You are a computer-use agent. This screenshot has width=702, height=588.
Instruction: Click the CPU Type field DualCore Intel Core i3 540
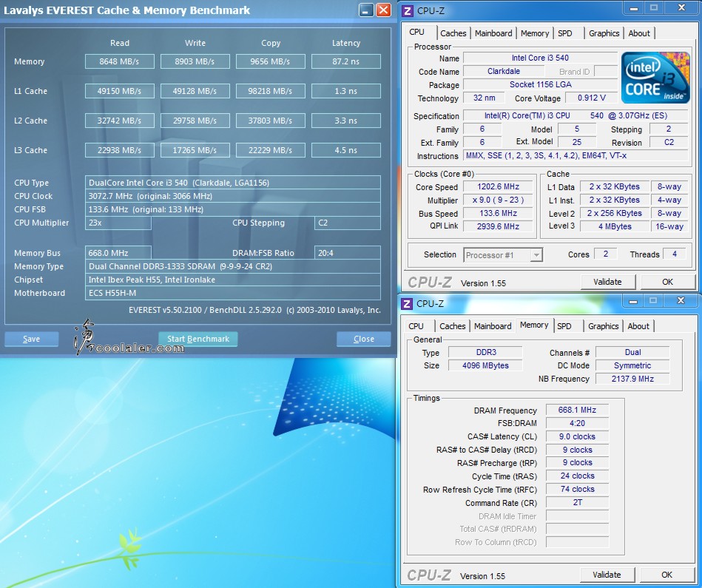(x=233, y=183)
